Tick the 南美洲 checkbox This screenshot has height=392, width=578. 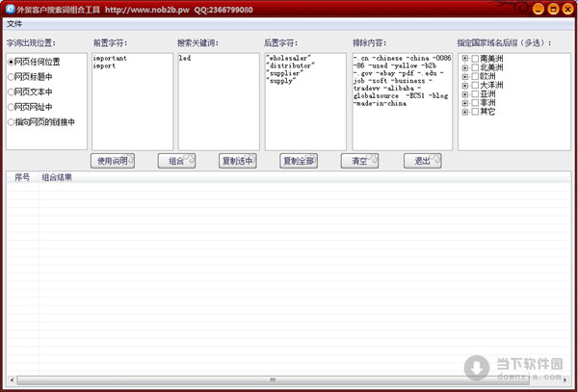coord(475,58)
